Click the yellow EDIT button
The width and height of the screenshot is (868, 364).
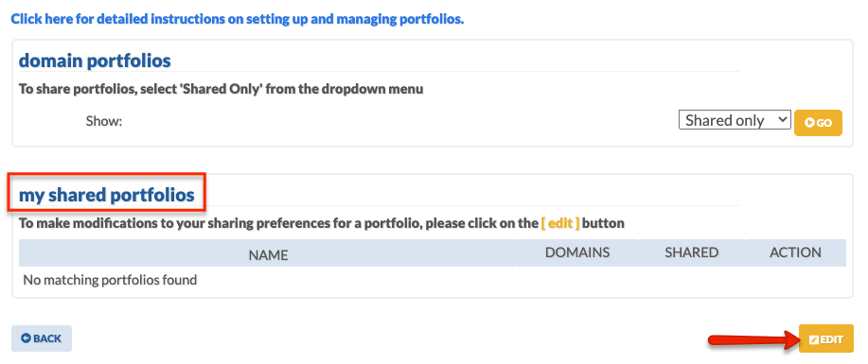point(826,338)
